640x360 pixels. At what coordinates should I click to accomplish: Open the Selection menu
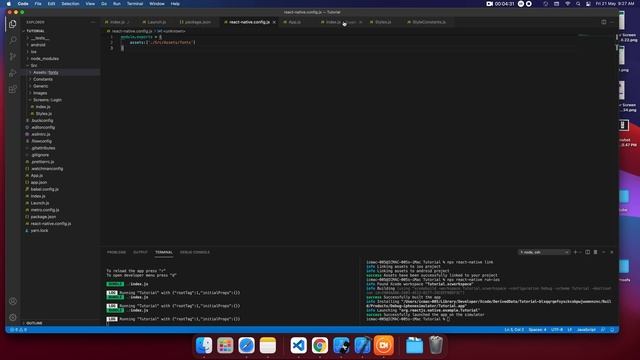70,4
